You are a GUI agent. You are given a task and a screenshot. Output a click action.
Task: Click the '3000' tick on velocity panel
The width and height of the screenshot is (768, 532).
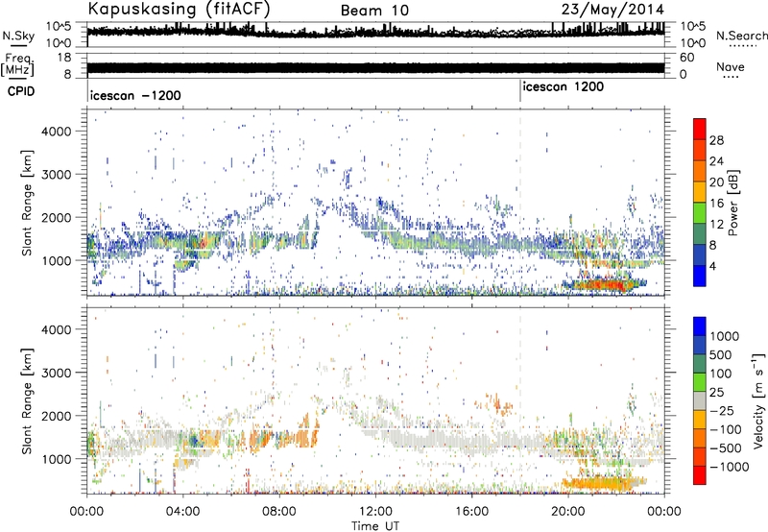pos(57,373)
